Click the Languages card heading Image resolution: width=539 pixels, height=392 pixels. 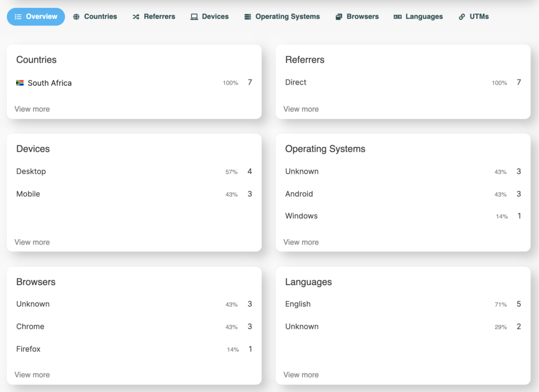tap(308, 283)
